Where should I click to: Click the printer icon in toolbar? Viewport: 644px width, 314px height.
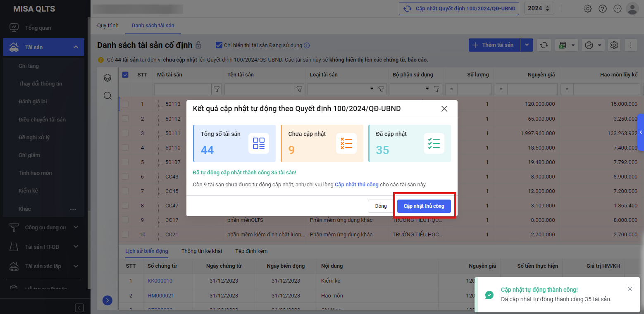tap(589, 45)
